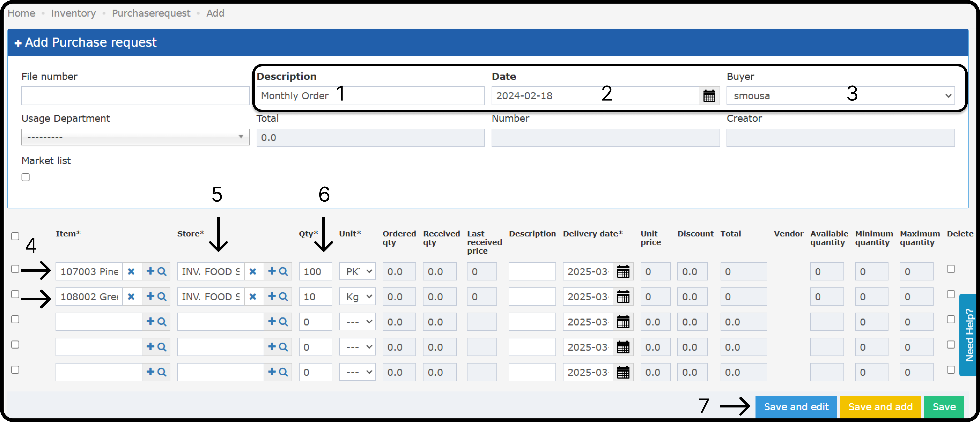Open the Kg unit dropdown in the 108002 row
Image resolution: width=980 pixels, height=422 pixels.
coord(357,296)
